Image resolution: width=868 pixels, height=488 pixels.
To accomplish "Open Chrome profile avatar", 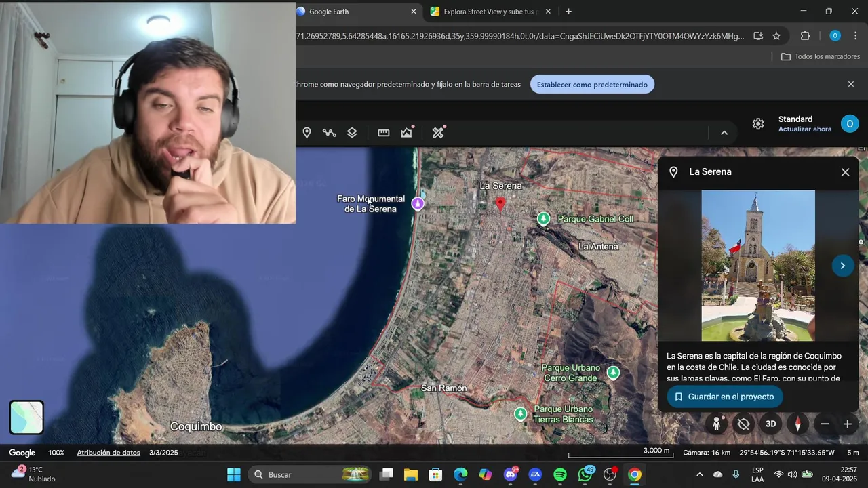I will pos(835,36).
